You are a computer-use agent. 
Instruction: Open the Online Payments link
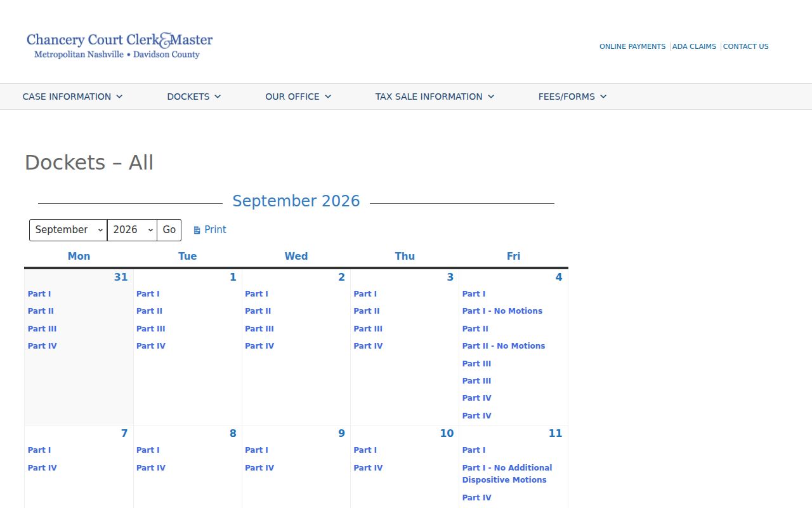click(x=632, y=46)
